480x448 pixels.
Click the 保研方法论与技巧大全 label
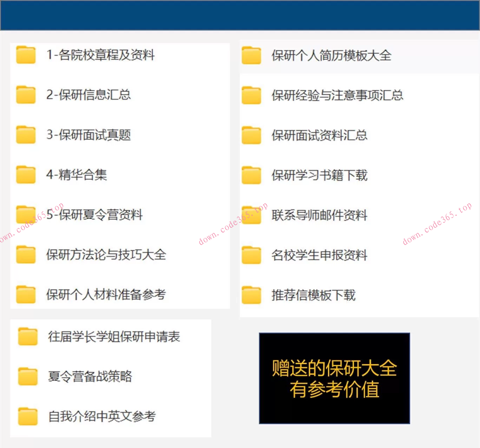pyautogui.click(x=106, y=255)
